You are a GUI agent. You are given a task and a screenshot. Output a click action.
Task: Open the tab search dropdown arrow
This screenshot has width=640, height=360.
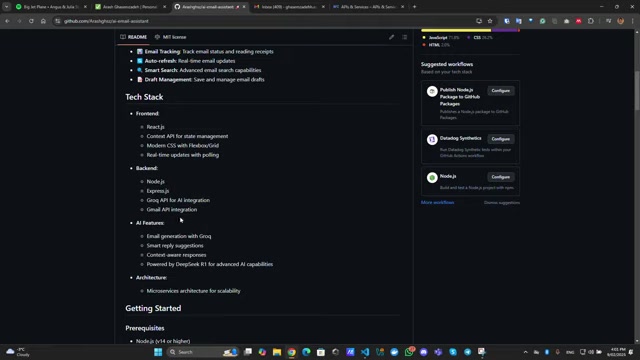(x=7, y=7)
